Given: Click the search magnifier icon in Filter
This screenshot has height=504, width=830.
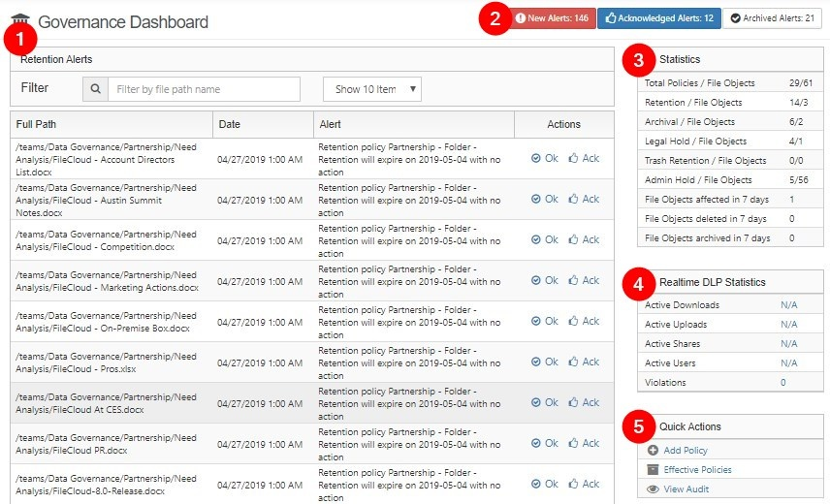Looking at the screenshot, I should [x=95, y=89].
